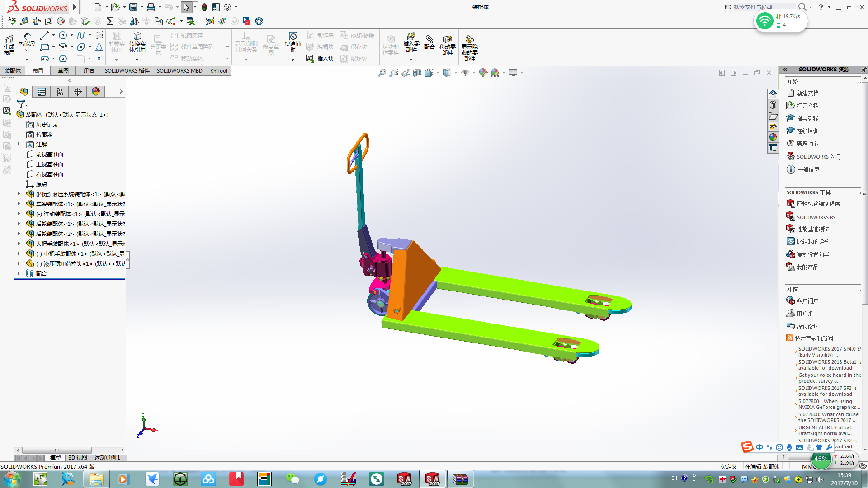Click the Zoom to Fit icon
This screenshot has width=868, height=488.
click(x=382, y=73)
